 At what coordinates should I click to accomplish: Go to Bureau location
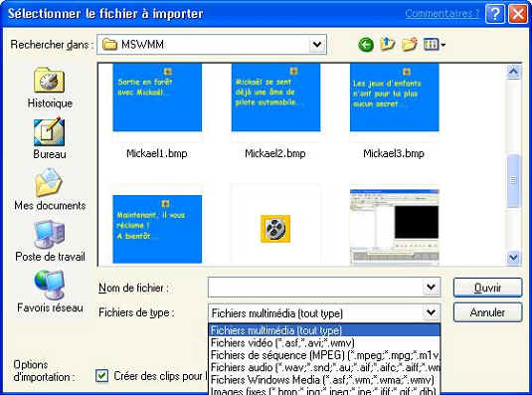click(50, 138)
